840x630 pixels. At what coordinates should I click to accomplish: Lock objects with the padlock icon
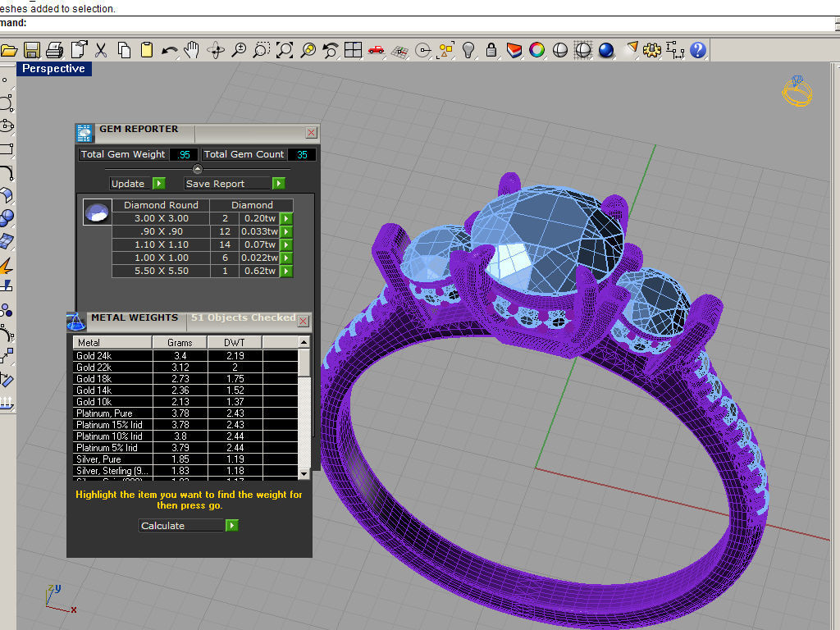pyautogui.click(x=491, y=50)
